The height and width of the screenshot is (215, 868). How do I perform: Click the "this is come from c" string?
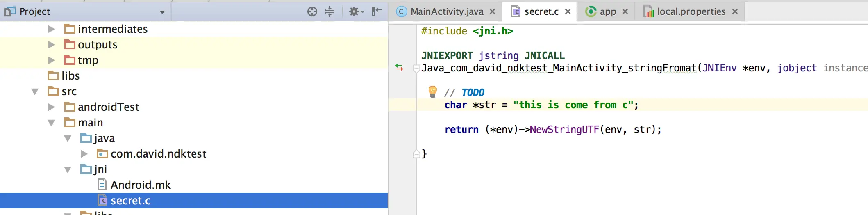coord(573,105)
